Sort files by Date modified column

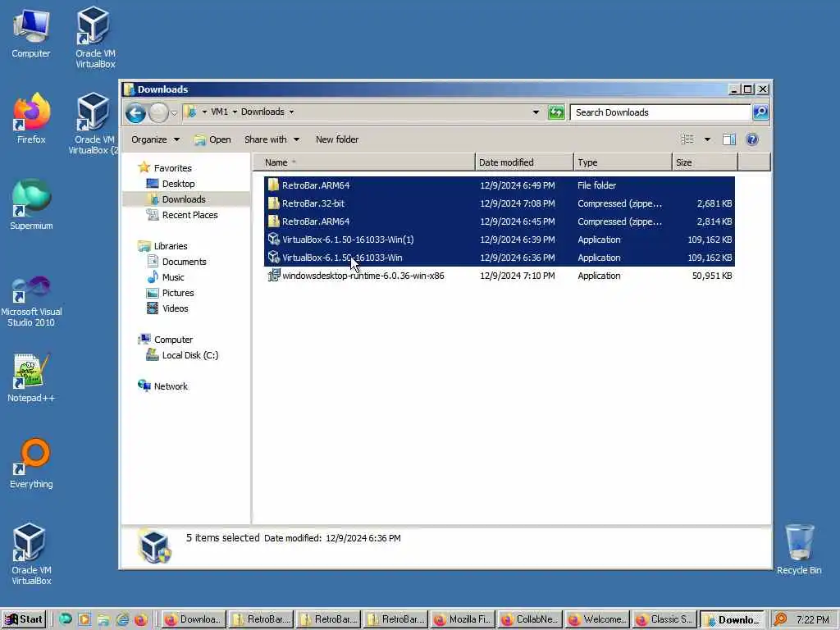[x=524, y=162]
